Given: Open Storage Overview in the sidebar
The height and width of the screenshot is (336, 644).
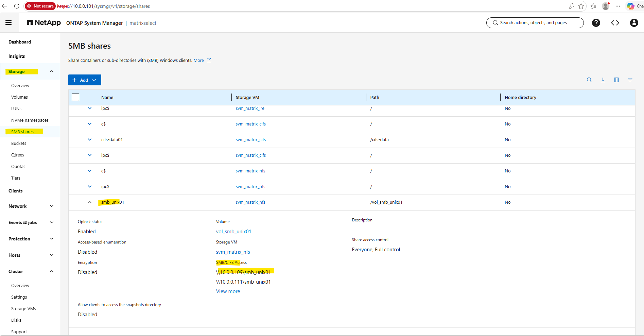Looking at the screenshot, I should 20,85.
